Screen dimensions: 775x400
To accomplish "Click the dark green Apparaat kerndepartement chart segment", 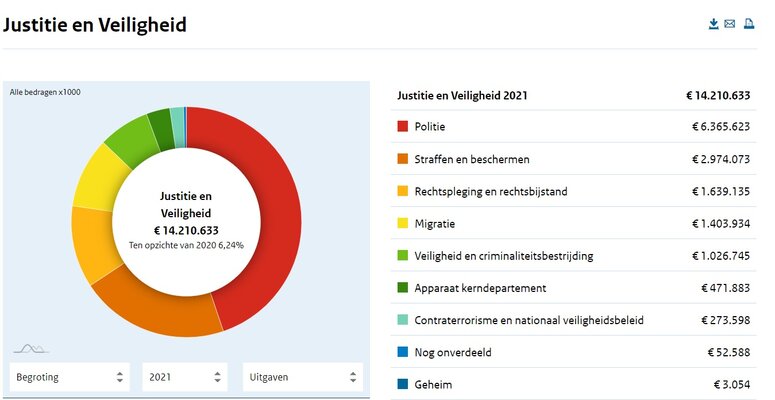I will click(162, 130).
